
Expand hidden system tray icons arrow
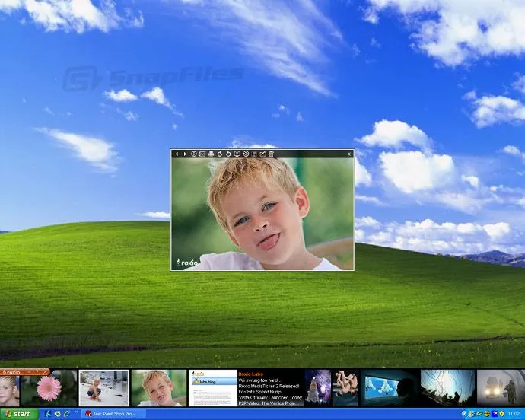click(463, 415)
